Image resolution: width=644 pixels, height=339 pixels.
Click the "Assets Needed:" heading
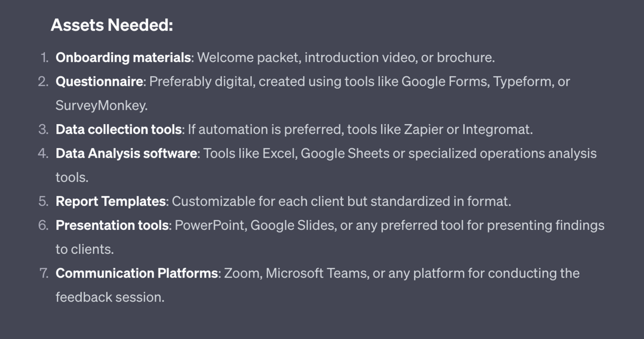click(x=112, y=25)
